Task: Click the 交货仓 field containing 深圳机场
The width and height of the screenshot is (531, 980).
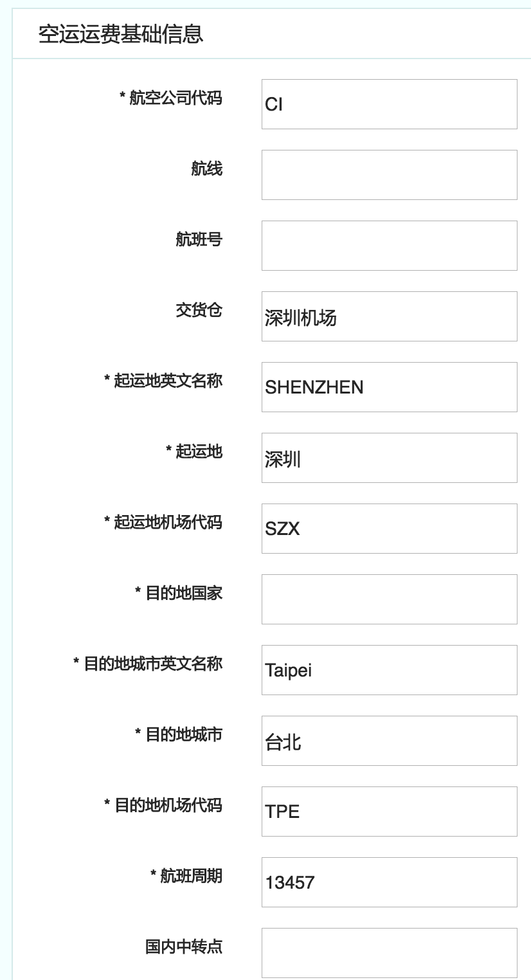Action: point(389,316)
